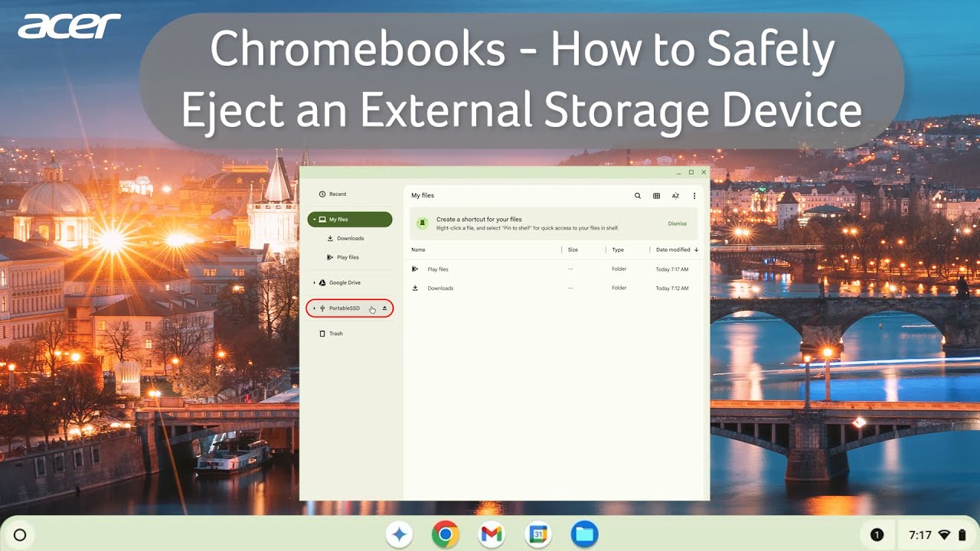The height and width of the screenshot is (551, 980).
Task: Minimize the Files window
Action: tap(678, 172)
